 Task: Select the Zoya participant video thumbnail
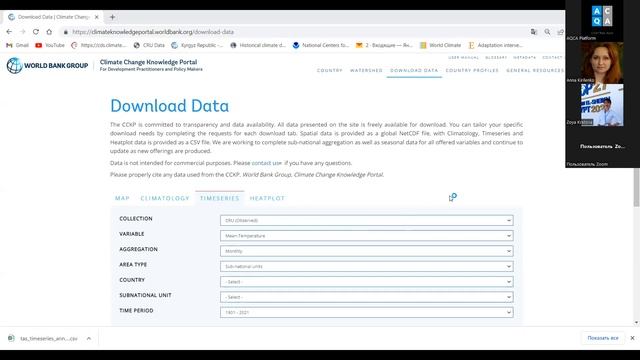tap(602, 105)
